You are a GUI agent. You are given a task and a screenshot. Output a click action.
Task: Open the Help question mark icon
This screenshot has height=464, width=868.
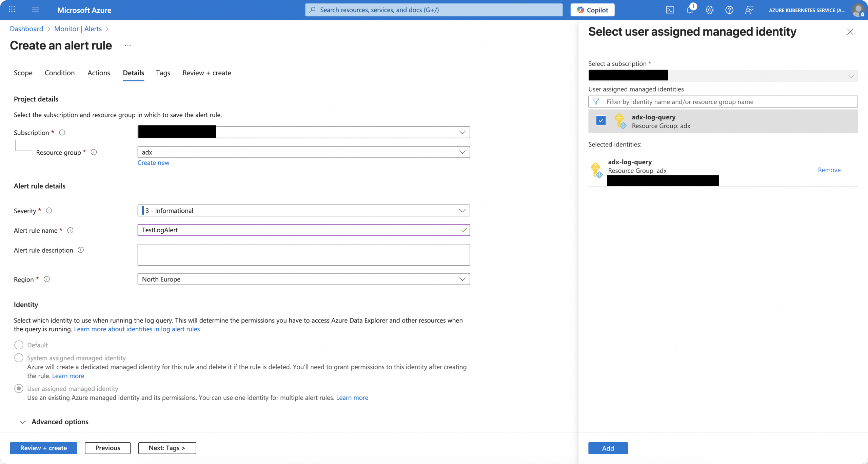click(x=729, y=10)
